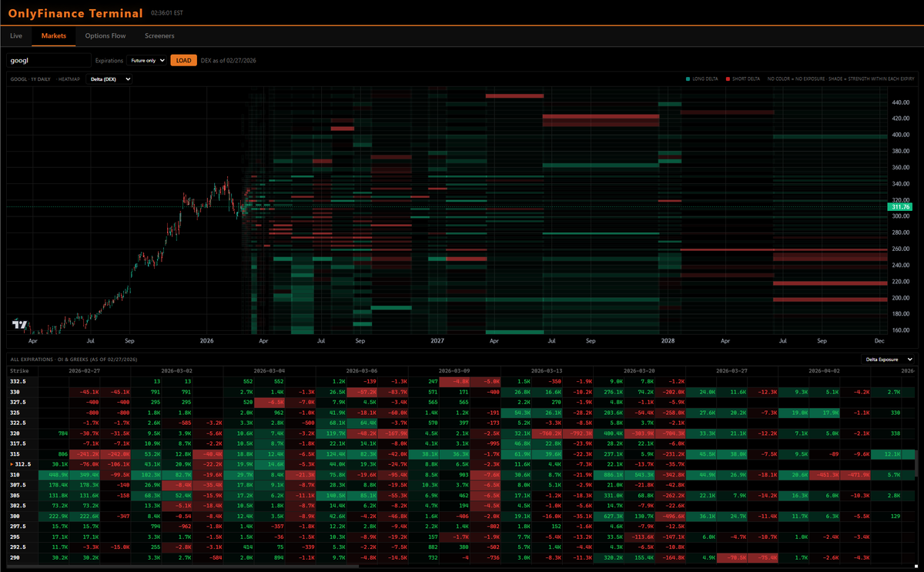Open the Delta Exposure table dropdown
This screenshot has width=924, height=572.
[888, 359]
